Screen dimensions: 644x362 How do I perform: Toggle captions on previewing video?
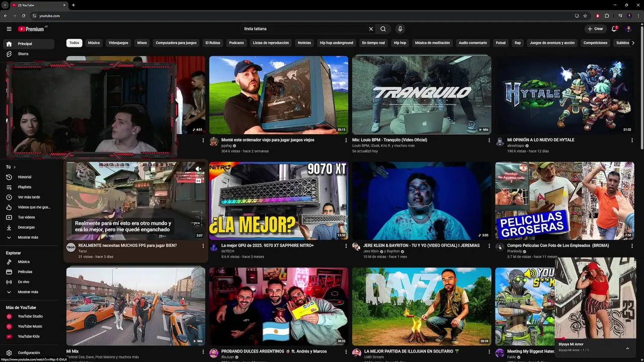pos(198,180)
